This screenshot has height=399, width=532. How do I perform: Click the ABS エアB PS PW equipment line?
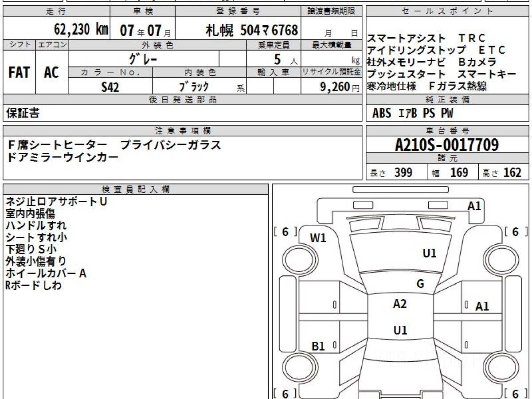[x=413, y=113]
